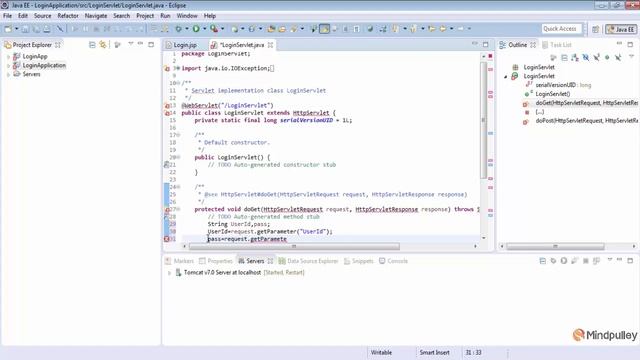The height and width of the screenshot is (360, 640).
Task: Toggle Hide Non-Public Members in Outline
Action: click(x=607, y=58)
